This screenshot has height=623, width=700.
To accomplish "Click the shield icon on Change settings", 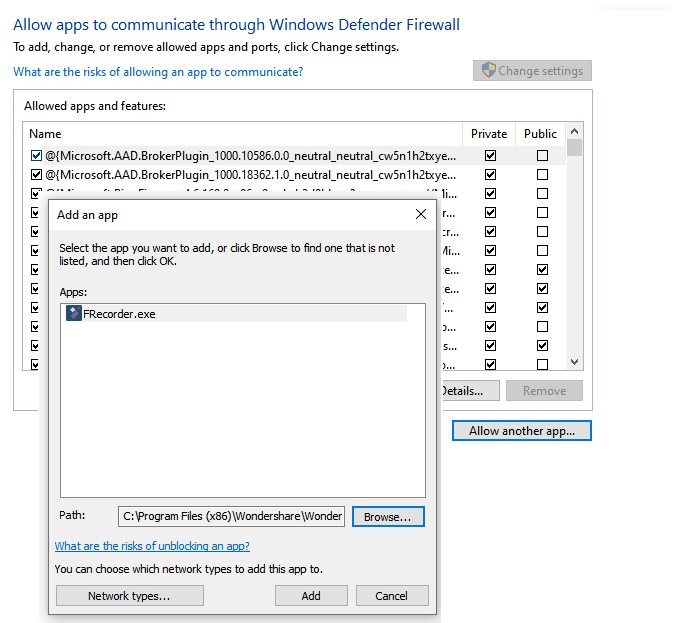I will coord(488,70).
